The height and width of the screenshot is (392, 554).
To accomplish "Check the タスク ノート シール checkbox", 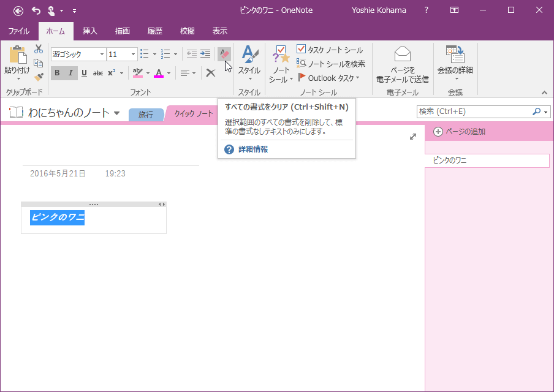I will coord(302,49).
